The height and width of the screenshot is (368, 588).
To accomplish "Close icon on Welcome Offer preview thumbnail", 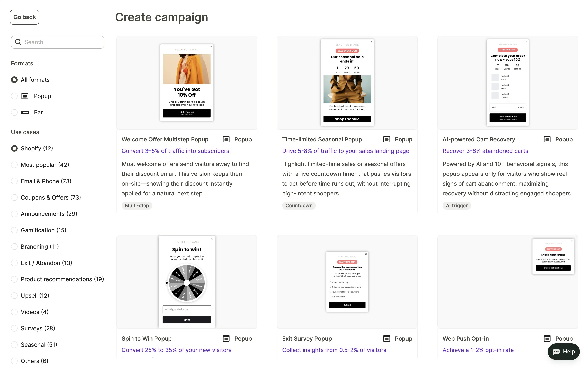I will (x=211, y=47).
